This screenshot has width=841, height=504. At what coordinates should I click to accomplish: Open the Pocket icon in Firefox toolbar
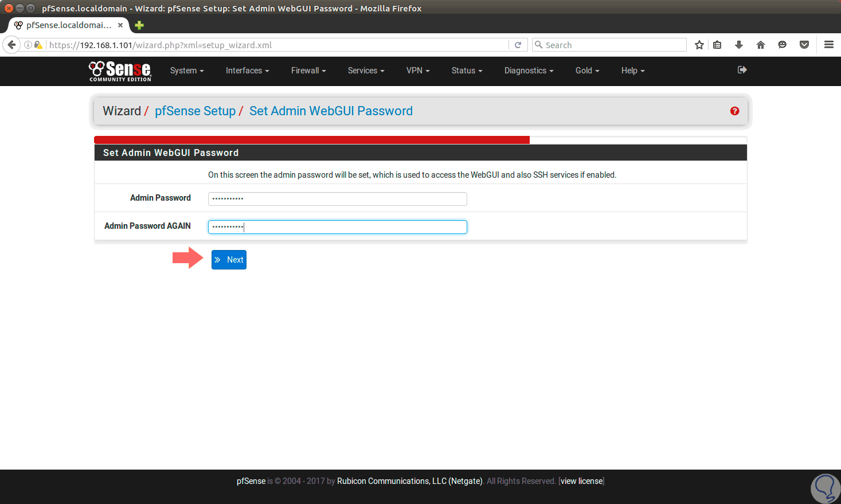pos(804,45)
